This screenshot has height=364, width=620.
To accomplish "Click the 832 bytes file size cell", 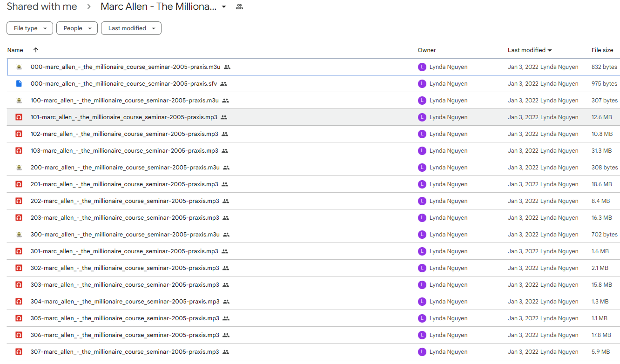I will click(604, 67).
